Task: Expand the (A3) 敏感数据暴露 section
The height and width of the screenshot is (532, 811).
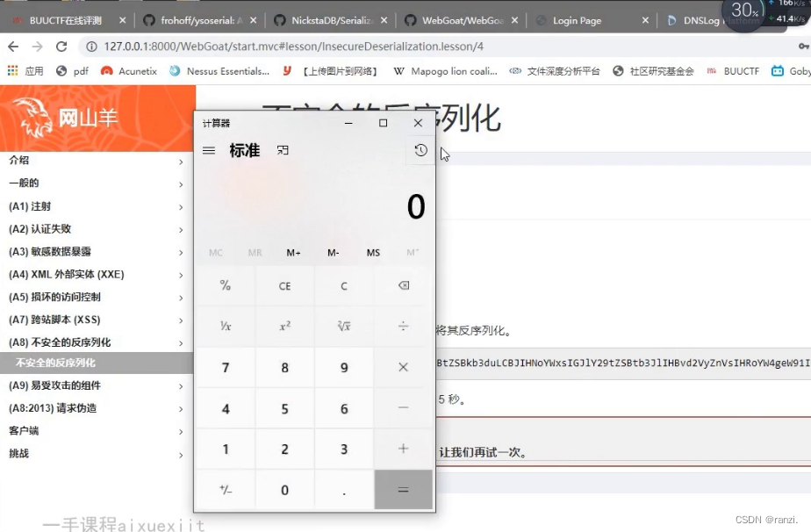Action: pyautogui.click(x=97, y=251)
